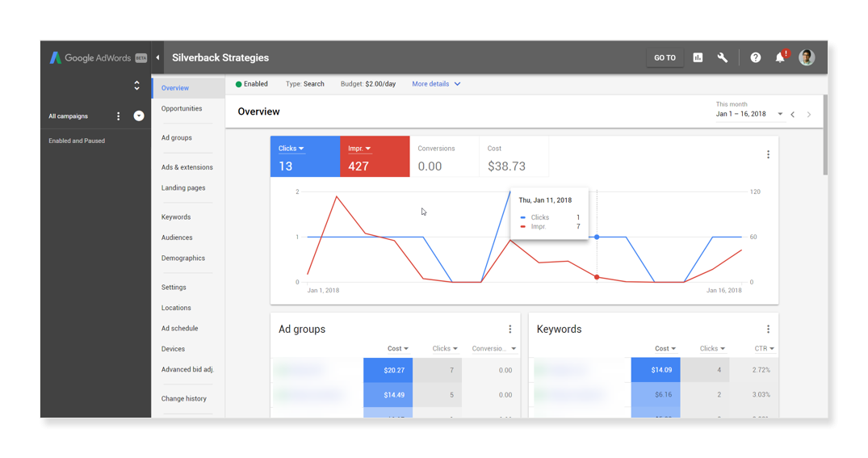Screen dimensions: 868x458
Task: Open Ads & extensions
Action: click(x=187, y=167)
